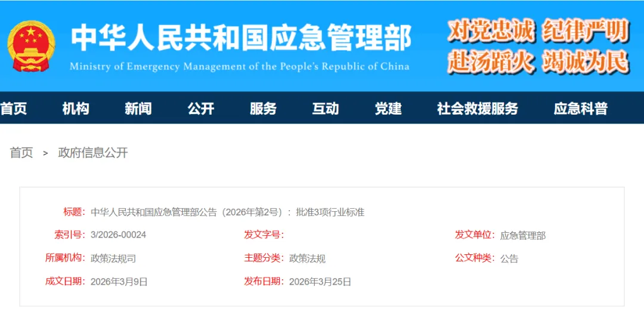Open 社会救援服务 in the navigation bar
The image size is (644, 333).
478,109
